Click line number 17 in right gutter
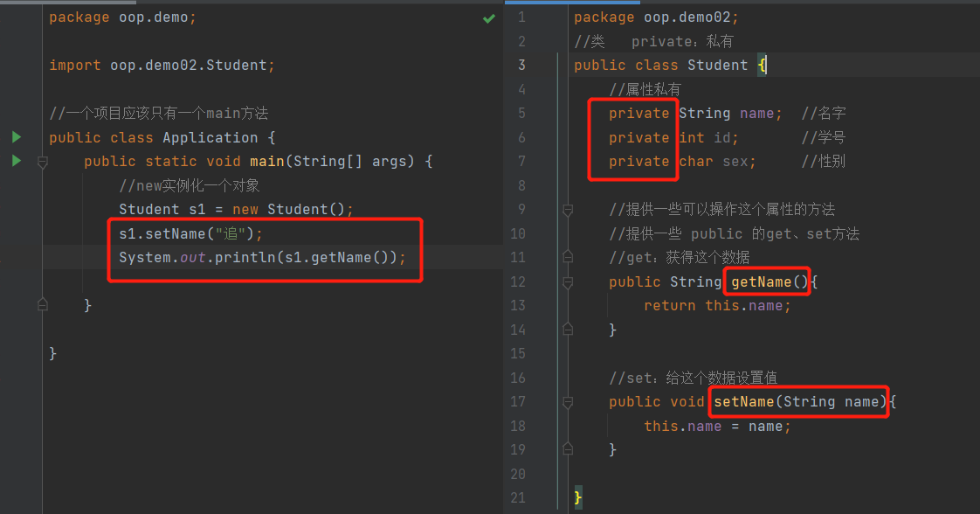 [518, 401]
